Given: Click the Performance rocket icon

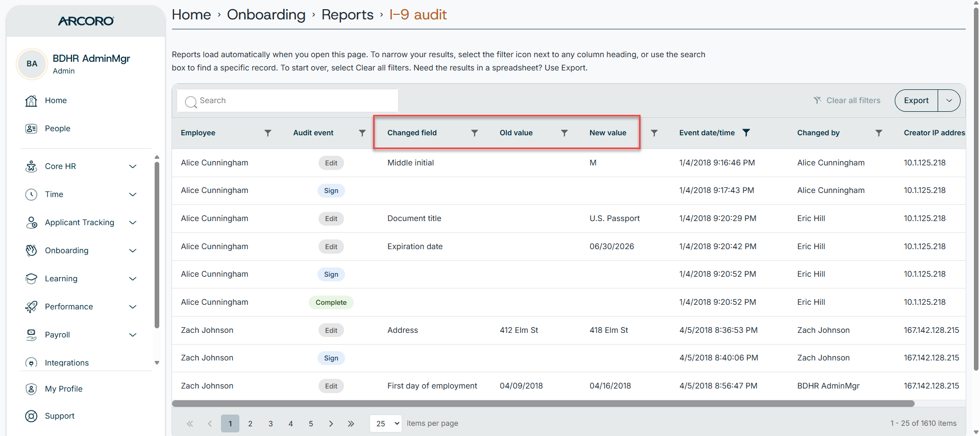Looking at the screenshot, I should tap(31, 307).
